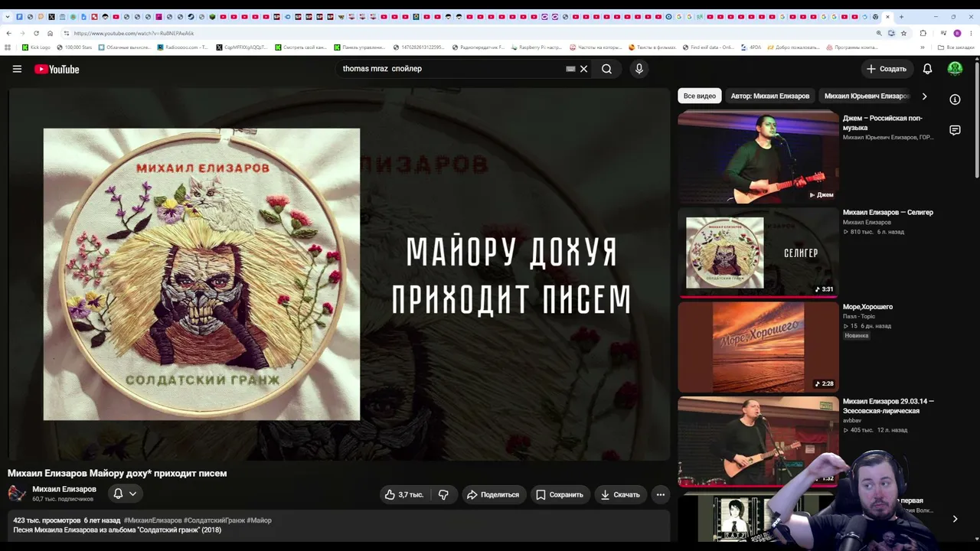Open the Kick Logo bookmark
The width and height of the screenshot is (980, 551).
tap(36, 47)
